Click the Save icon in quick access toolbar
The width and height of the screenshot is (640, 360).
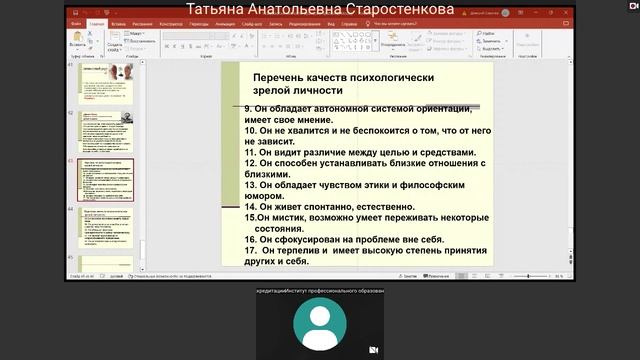click(x=76, y=13)
